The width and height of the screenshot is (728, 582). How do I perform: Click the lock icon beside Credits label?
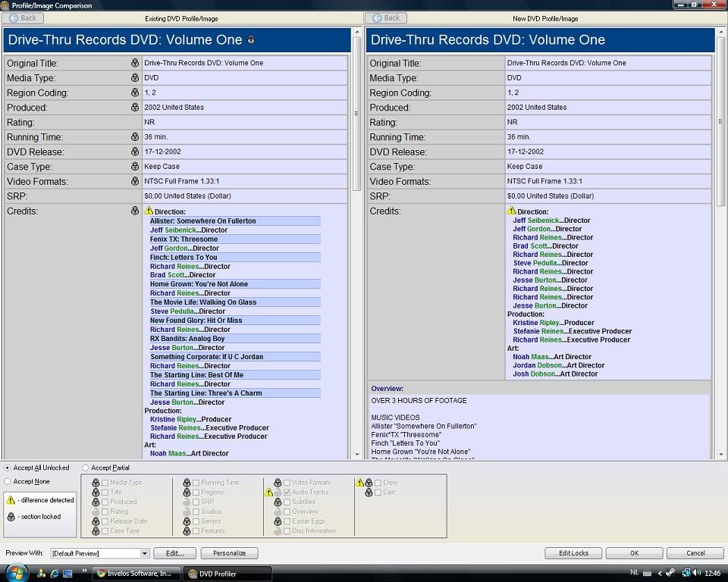135,211
